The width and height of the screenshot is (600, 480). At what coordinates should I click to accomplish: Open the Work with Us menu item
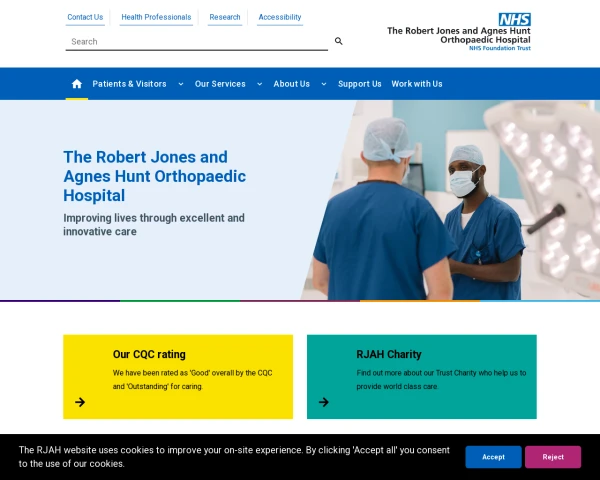tap(417, 84)
